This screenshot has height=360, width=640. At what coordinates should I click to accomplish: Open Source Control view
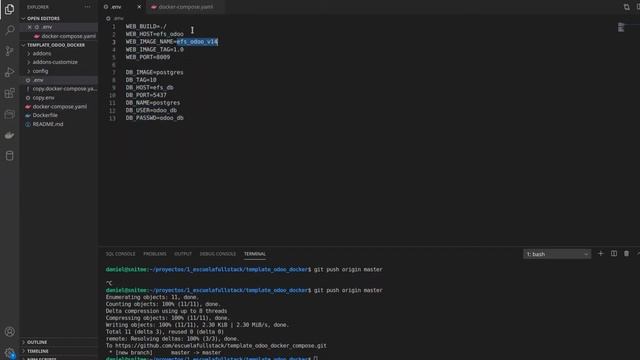tap(9, 51)
